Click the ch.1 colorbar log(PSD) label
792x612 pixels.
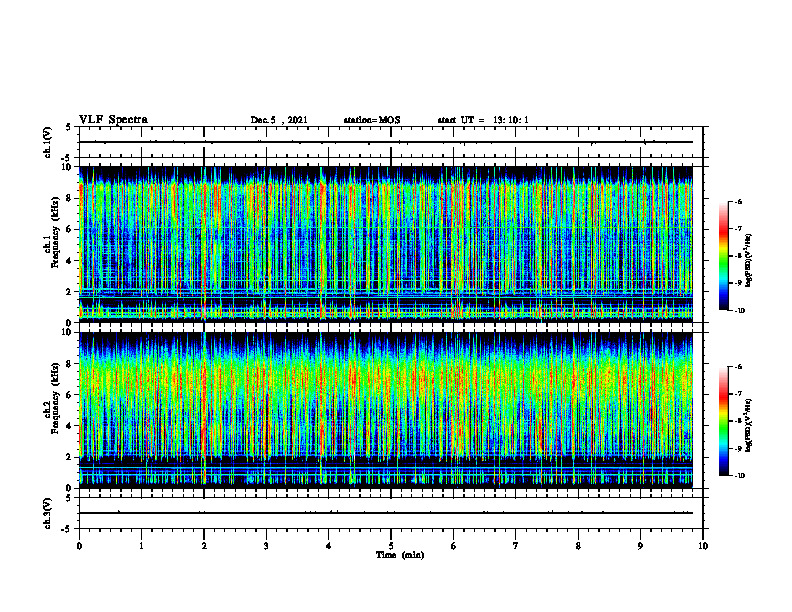point(749,261)
